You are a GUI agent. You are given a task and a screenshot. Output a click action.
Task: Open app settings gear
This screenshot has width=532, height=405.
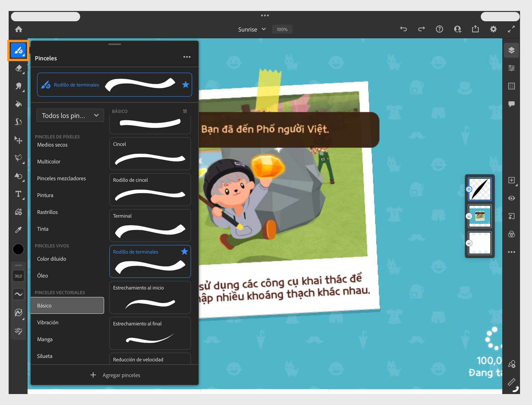(493, 29)
